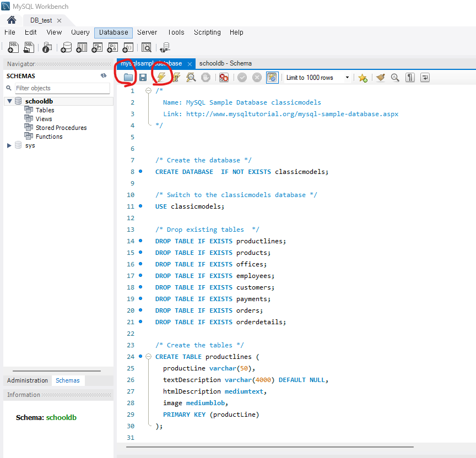The height and width of the screenshot is (458, 476).
Task: Select Functions under schooldb
Action: (49, 137)
